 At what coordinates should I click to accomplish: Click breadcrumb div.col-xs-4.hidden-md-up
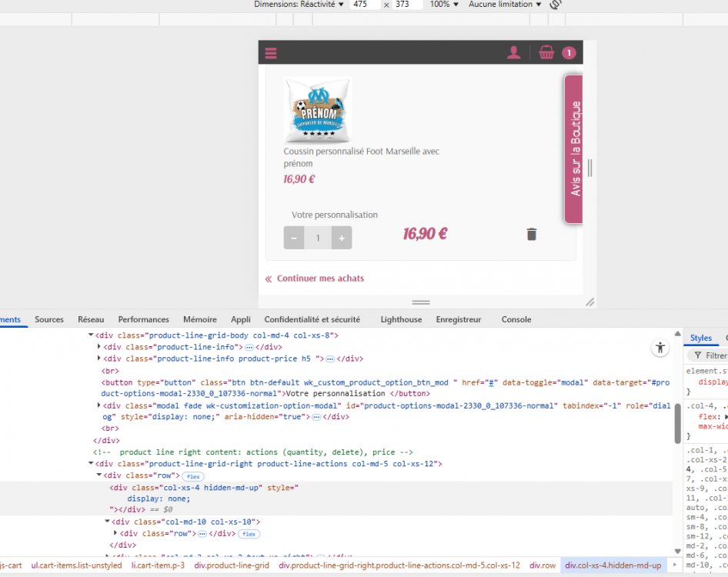click(x=613, y=565)
